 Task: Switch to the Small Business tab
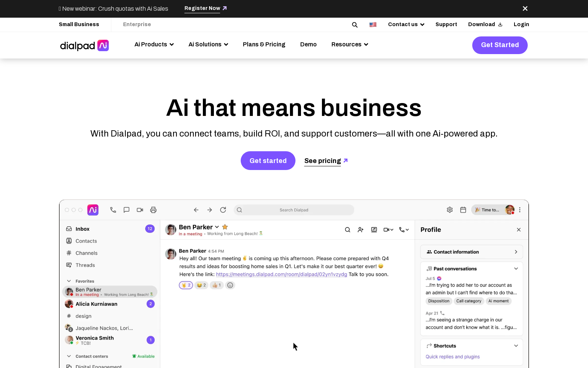[79, 25]
